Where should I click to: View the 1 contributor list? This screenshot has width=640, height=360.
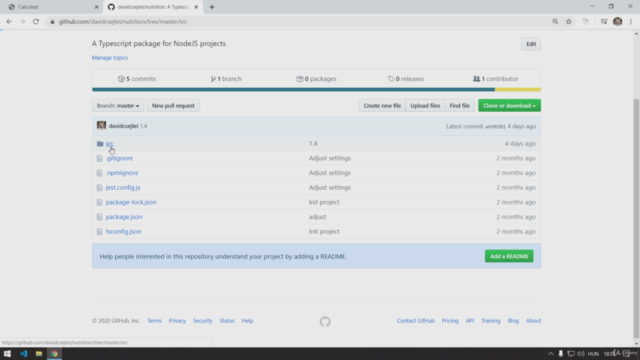click(496, 79)
